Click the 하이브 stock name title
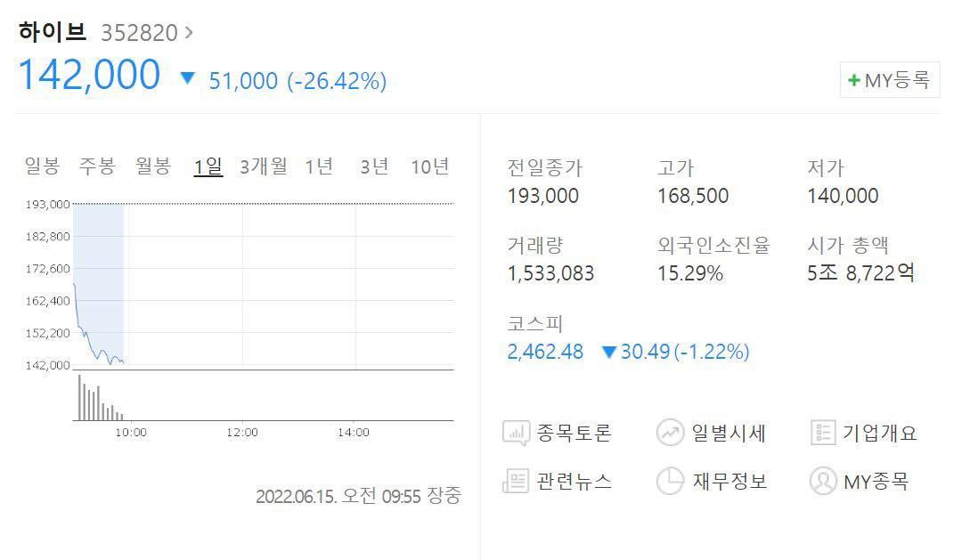The width and height of the screenshot is (962, 560). click(x=53, y=32)
